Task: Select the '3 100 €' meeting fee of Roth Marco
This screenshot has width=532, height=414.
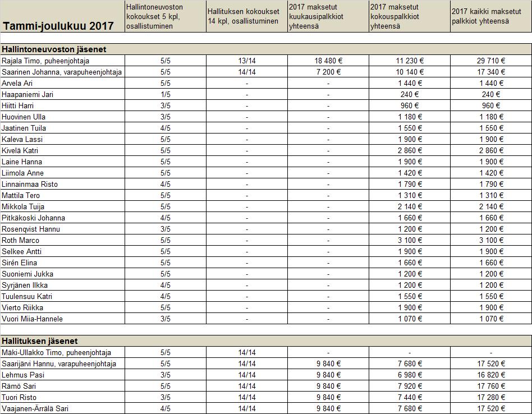Action: click(x=410, y=240)
